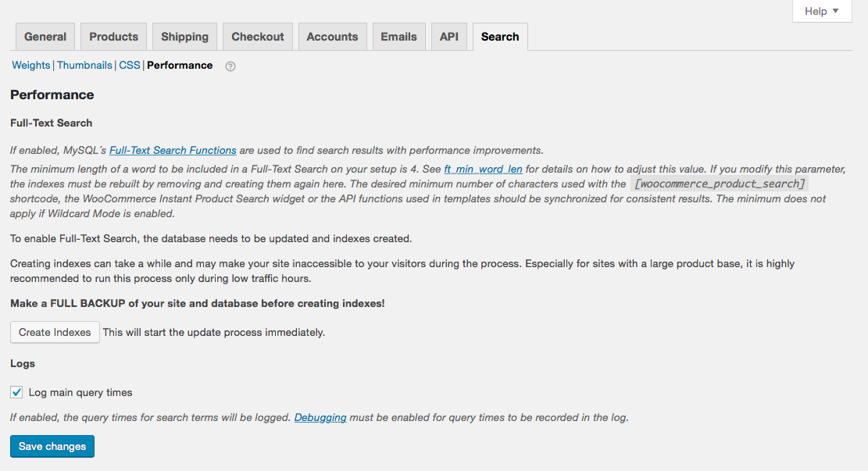Open the Emails tab
The image size is (868, 471).
(x=398, y=37)
